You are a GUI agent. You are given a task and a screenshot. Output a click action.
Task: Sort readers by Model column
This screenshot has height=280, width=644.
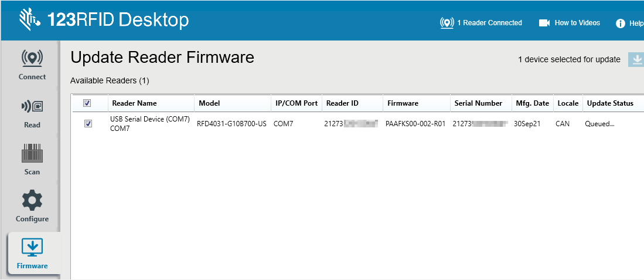(209, 103)
